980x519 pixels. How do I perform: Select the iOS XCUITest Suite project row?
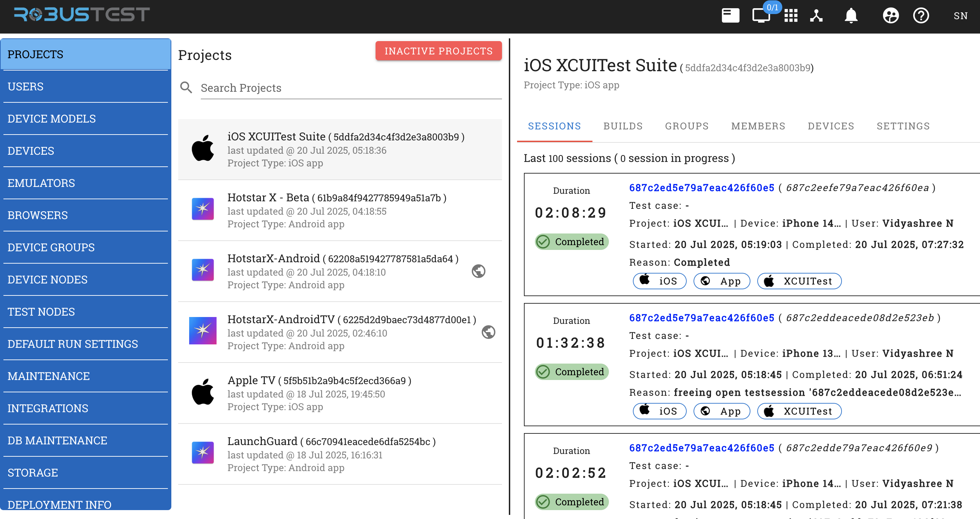(x=340, y=149)
